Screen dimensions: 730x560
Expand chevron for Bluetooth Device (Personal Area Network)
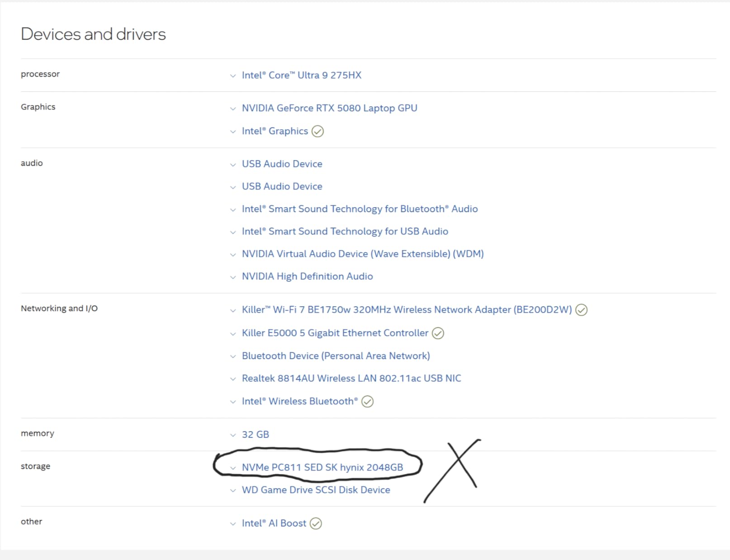pos(233,356)
